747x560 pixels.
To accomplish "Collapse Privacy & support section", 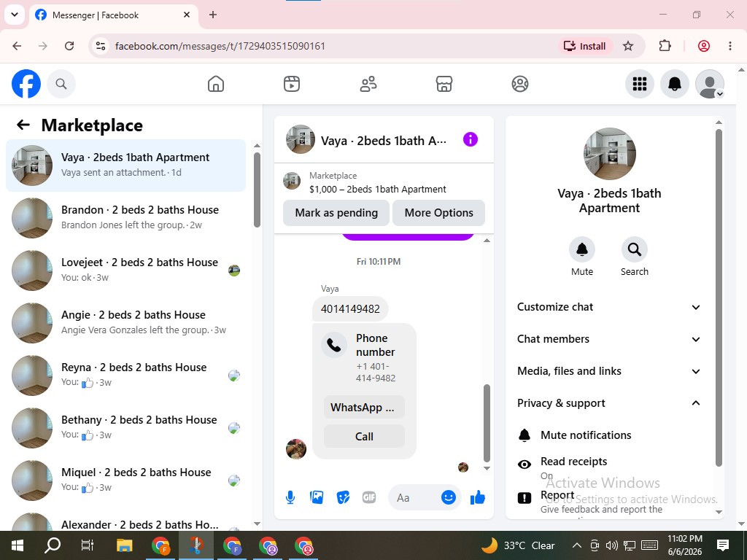I will (609, 402).
